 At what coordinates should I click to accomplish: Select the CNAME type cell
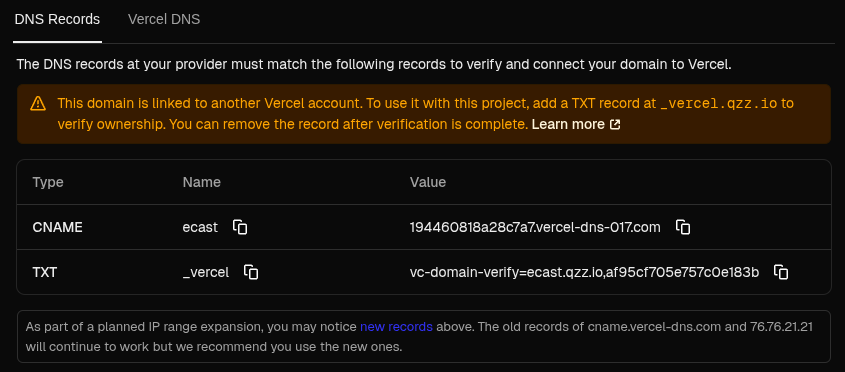pyautogui.click(x=58, y=228)
